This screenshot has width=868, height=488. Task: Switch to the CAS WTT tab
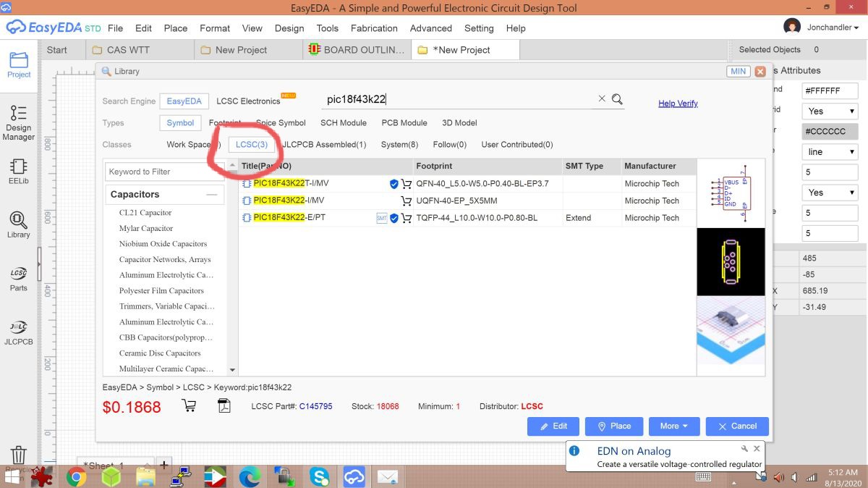point(140,50)
